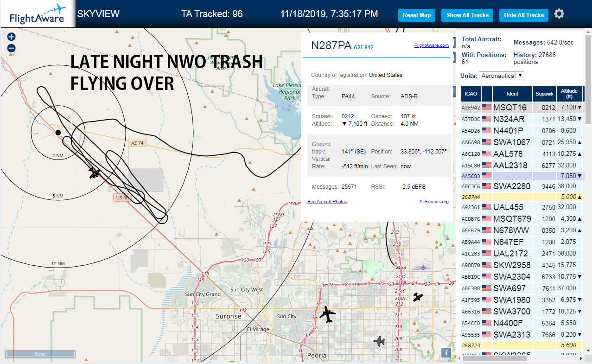Image resolution: width=592 pixels, height=364 pixels.
Task: Select the SKW2958 aircraft row
Action: click(x=522, y=265)
